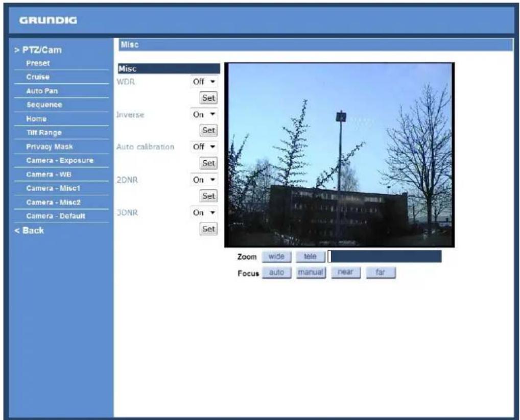
Task: Zoom out with the wide button
Action: point(276,257)
